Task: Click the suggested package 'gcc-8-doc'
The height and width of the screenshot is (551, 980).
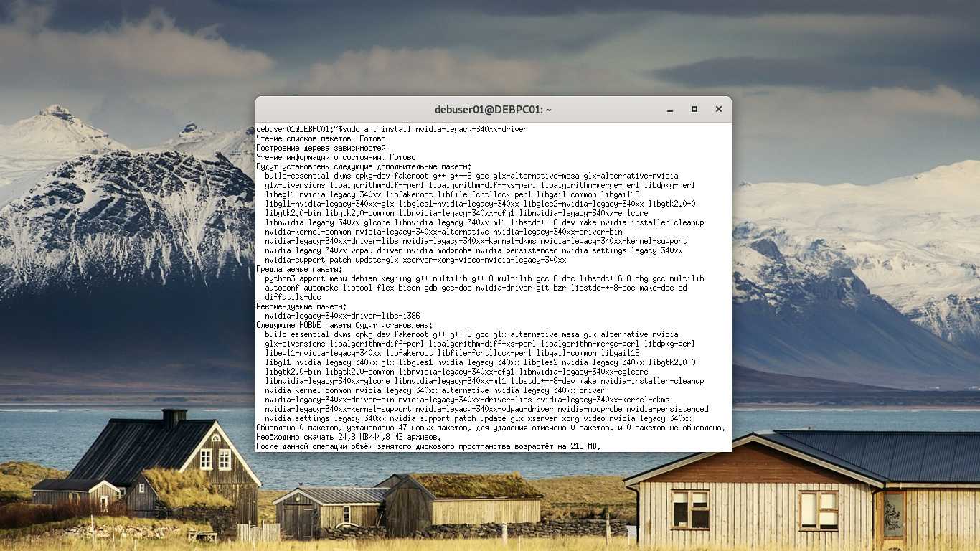Action: (x=557, y=278)
